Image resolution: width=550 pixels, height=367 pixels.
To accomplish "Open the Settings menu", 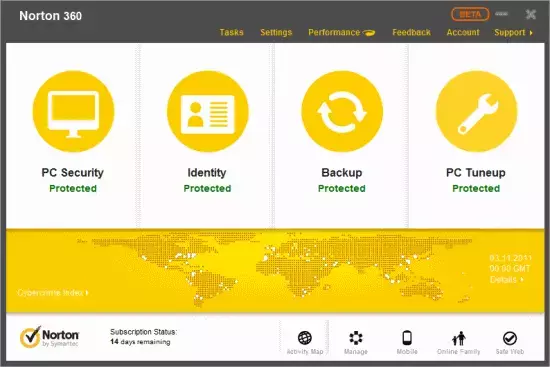I will pyautogui.click(x=276, y=32).
